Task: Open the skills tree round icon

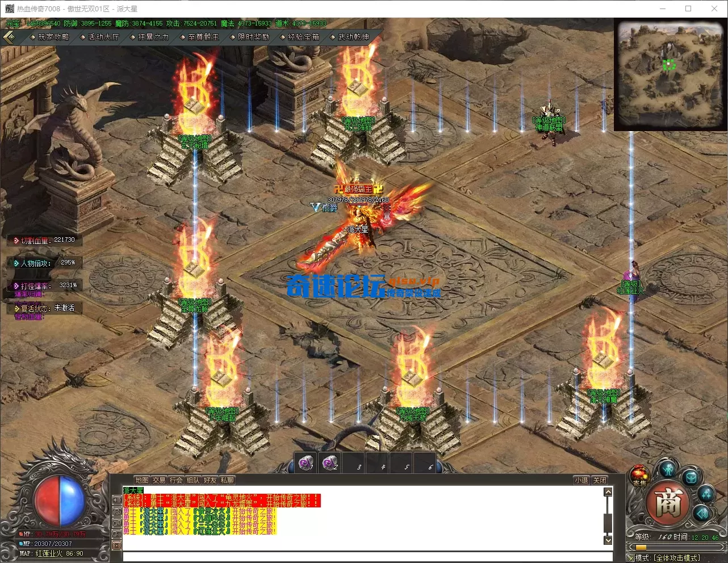Action: [x=706, y=493]
